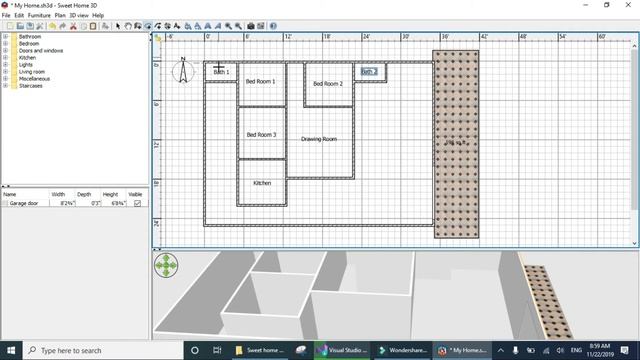Click the taskbar search box
The height and width of the screenshot is (360, 640).
click(103, 350)
